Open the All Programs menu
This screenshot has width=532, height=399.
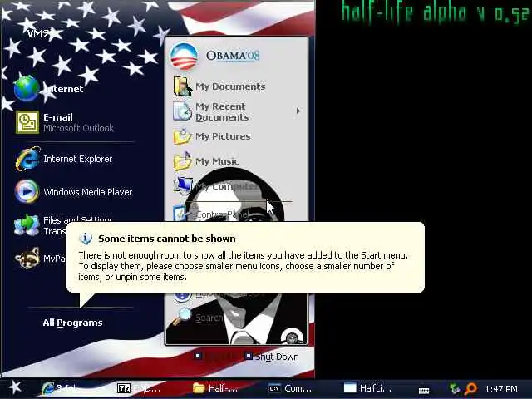72,323
